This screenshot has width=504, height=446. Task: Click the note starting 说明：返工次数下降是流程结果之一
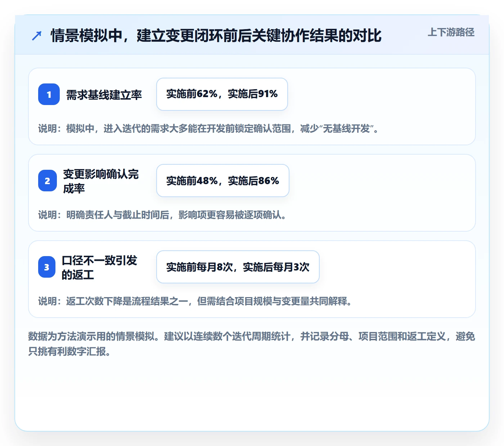(x=195, y=301)
